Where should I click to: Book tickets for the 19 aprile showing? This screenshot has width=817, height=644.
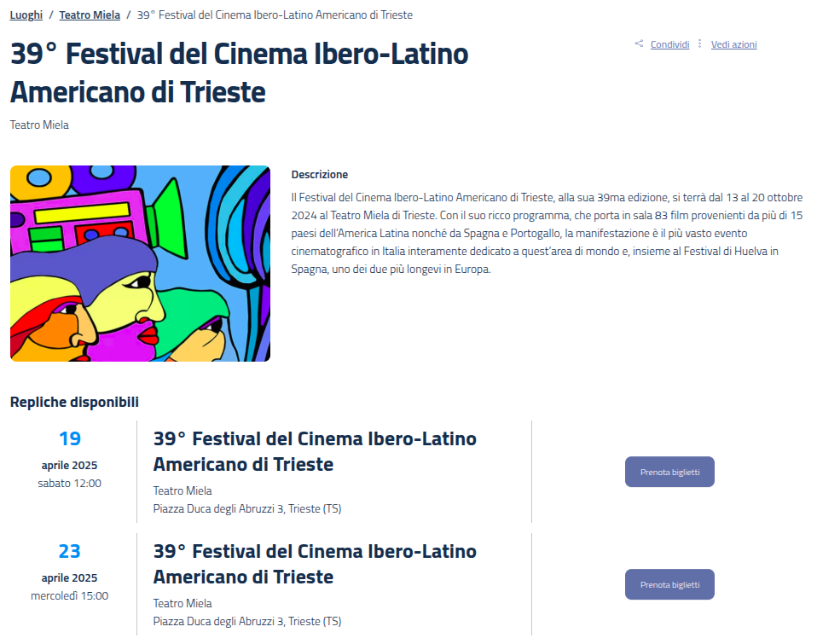[669, 472]
